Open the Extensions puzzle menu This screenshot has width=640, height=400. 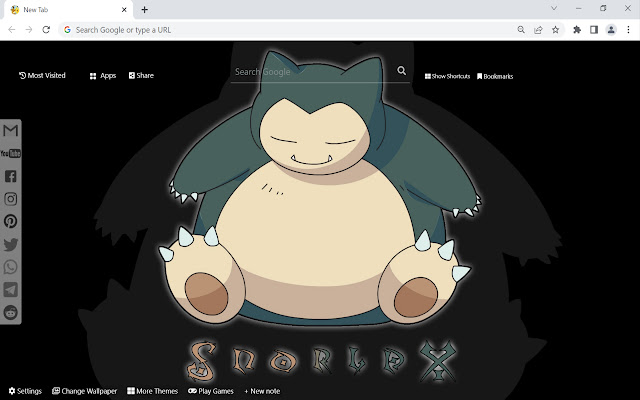coord(577,29)
